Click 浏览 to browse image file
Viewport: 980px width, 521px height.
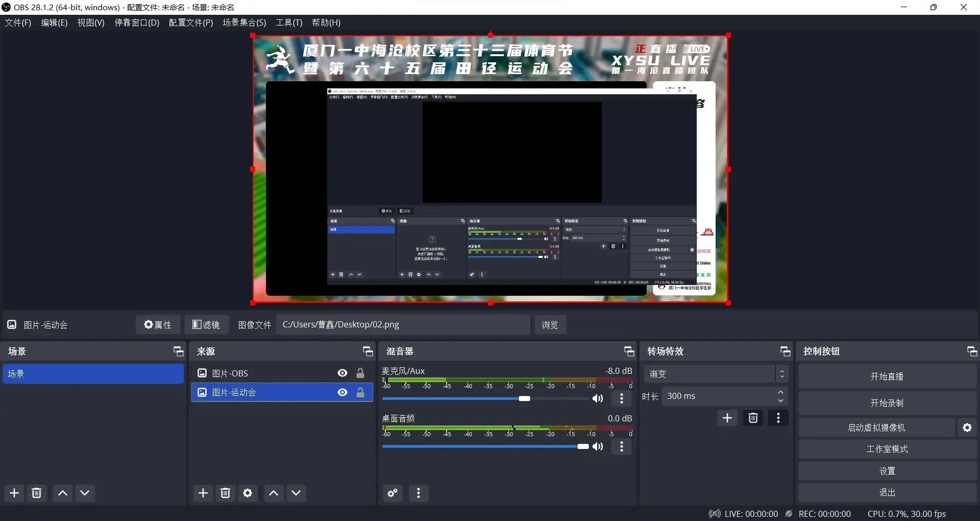click(x=550, y=325)
